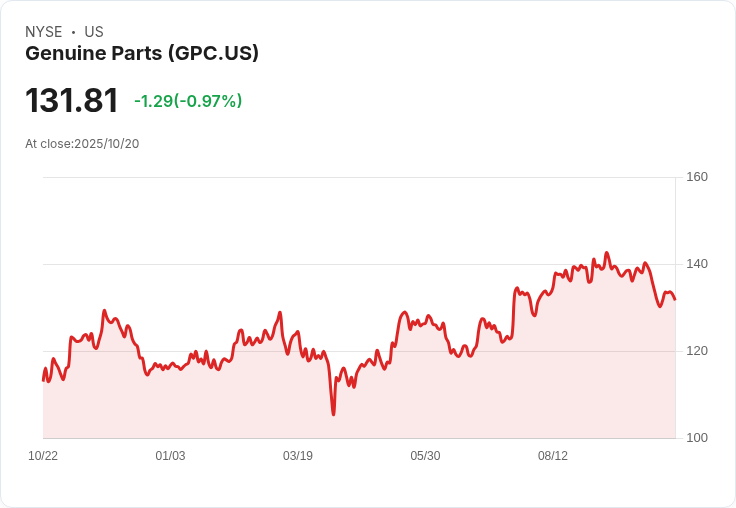Click the At close:2025/10/20 timestamp
Viewport: 736px width, 508px height.
82,144
